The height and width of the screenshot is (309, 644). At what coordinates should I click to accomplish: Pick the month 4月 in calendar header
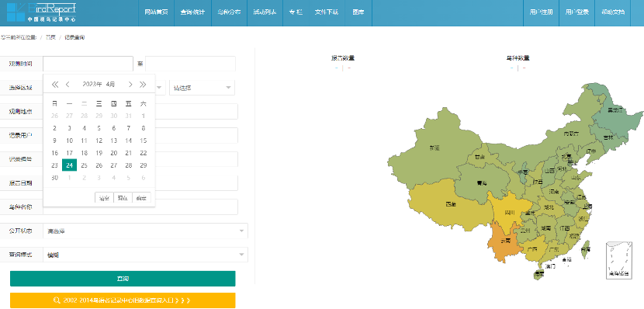110,84
